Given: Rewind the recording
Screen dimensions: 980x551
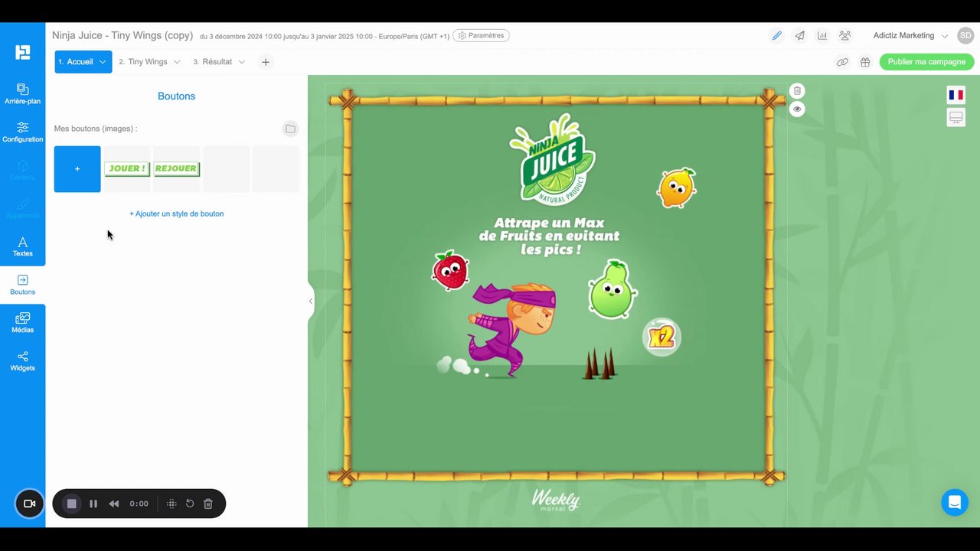Looking at the screenshot, I should point(114,504).
